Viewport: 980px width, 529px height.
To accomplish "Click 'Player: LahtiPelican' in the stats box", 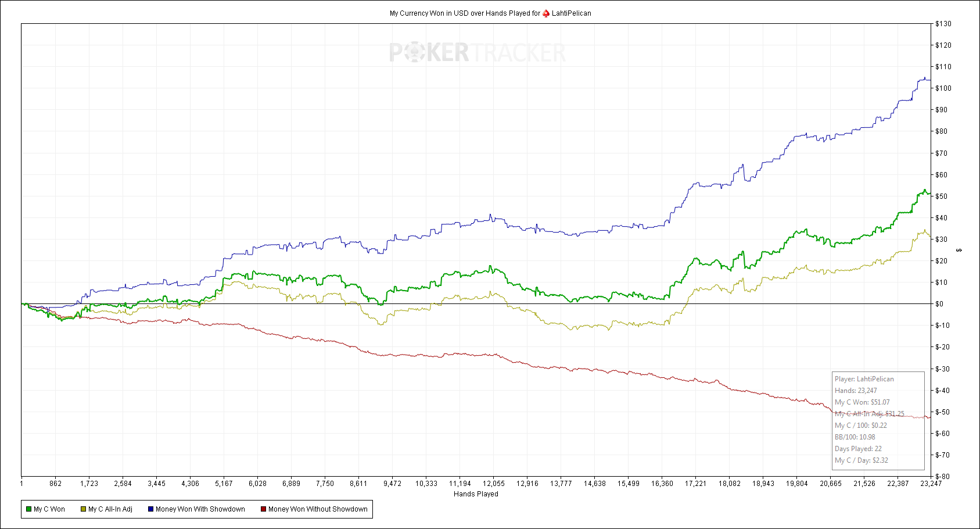I will 864,379.
